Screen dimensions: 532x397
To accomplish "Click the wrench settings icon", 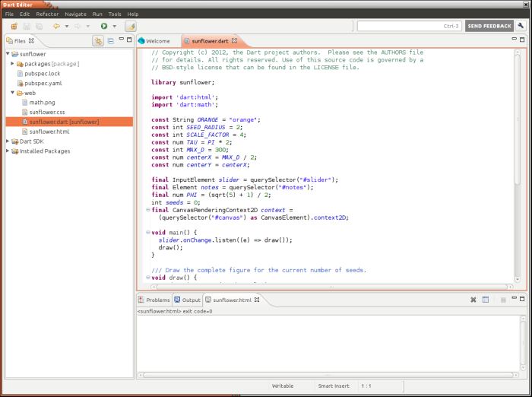I will (521, 26).
